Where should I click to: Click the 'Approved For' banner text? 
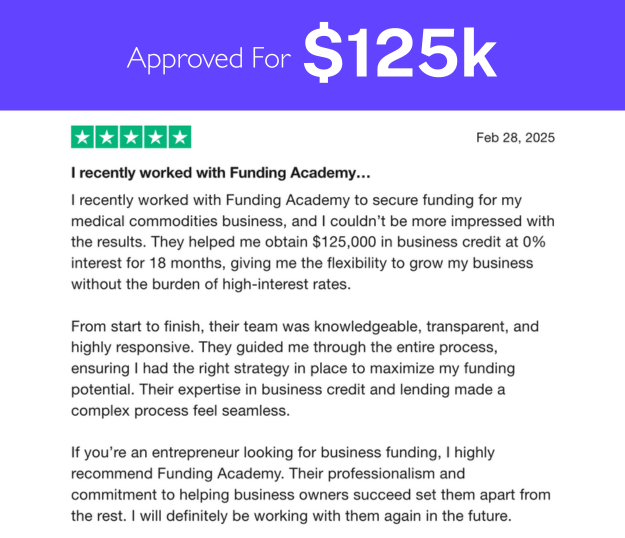coord(209,59)
